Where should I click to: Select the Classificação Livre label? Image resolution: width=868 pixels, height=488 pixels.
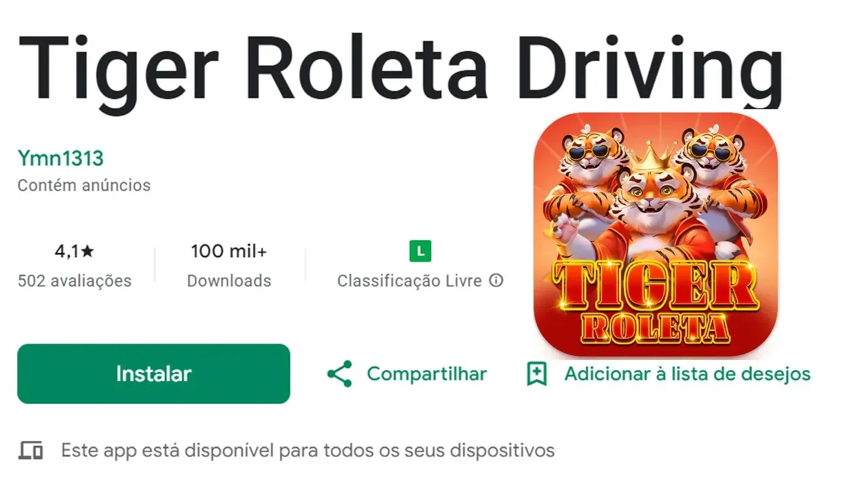410,281
